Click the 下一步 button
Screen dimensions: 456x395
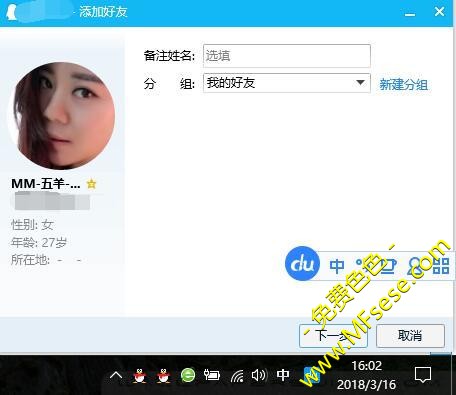click(333, 336)
